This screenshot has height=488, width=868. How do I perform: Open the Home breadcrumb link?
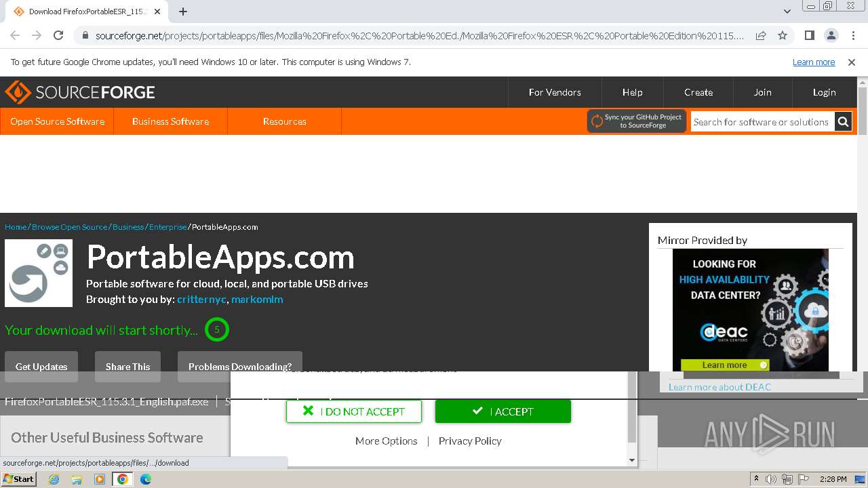pyautogui.click(x=16, y=227)
